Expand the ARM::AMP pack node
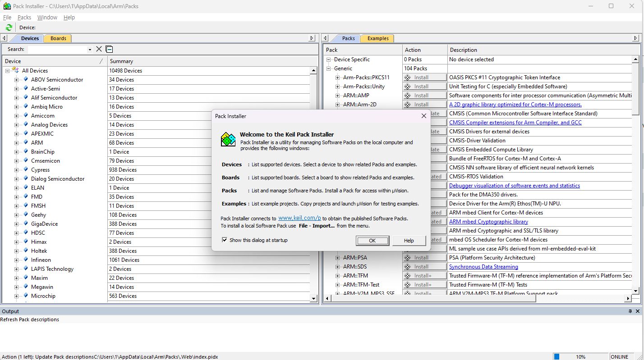The image size is (644, 360). coord(338,96)
